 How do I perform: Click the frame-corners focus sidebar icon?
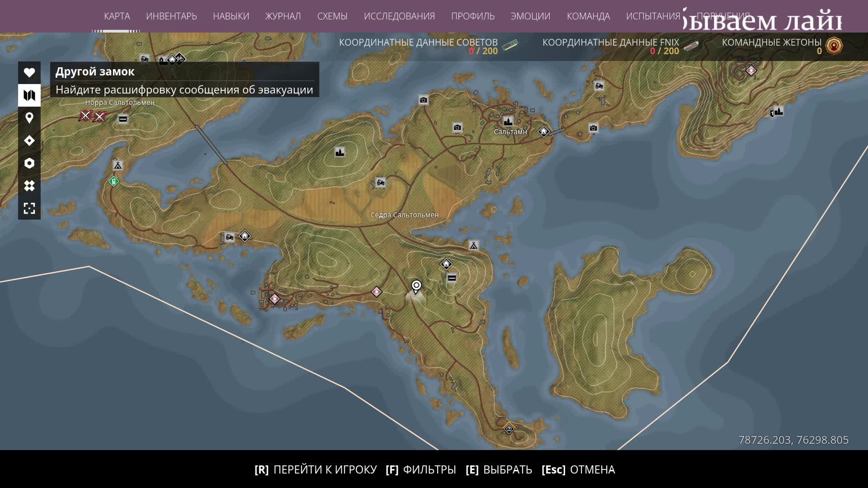point(29,208)
